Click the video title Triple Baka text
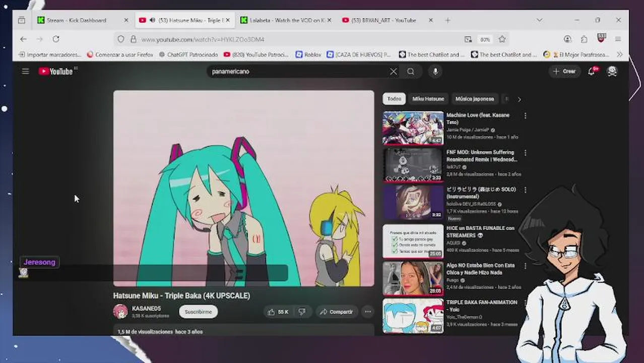Screen dimensions: 644x363 [181, 295]
